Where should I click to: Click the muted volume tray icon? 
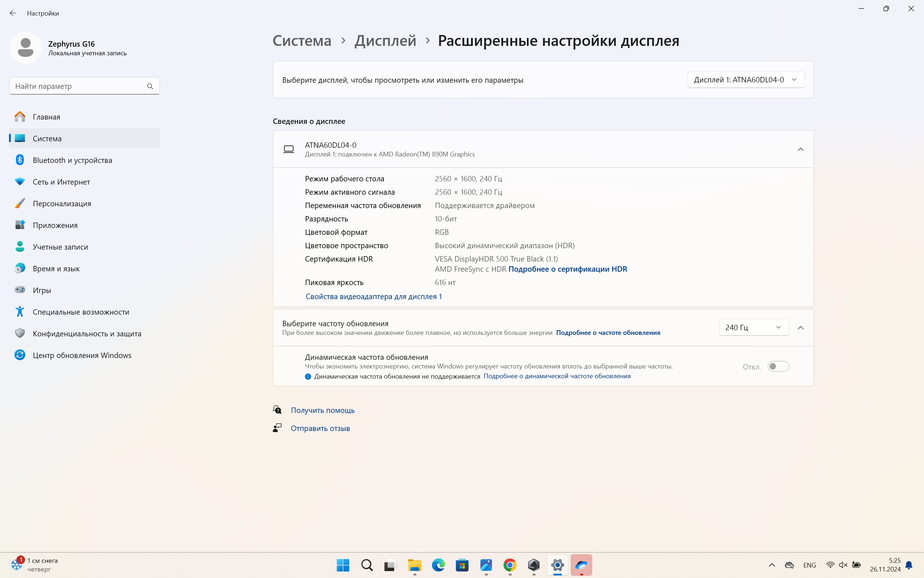click(x=843, y=565)
